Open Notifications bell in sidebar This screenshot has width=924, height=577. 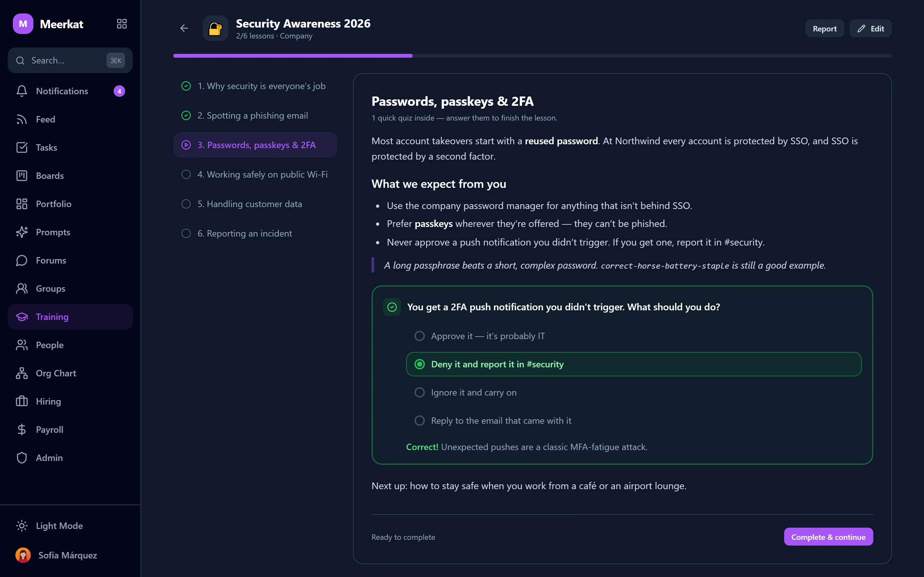[70, 91]
